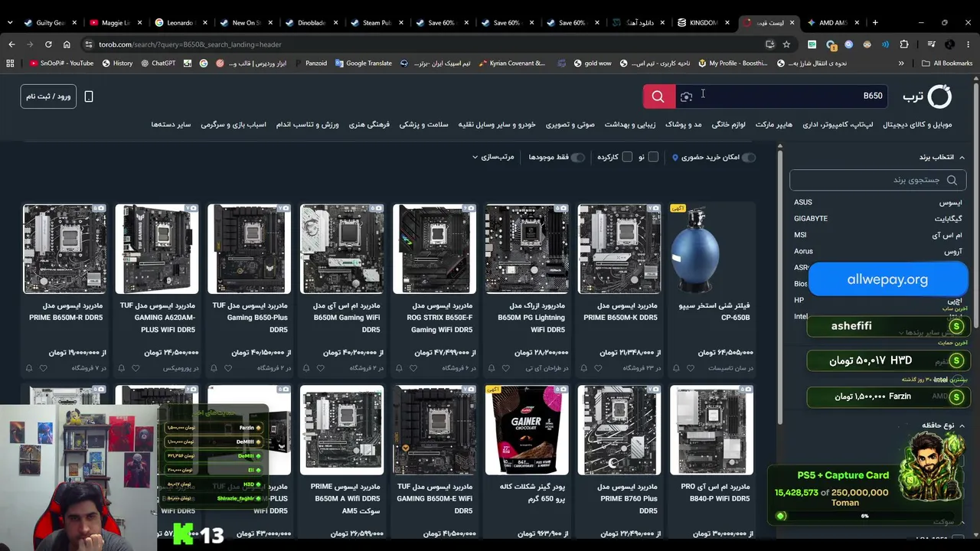Open Chrome tab search dropdown arrow

coord(10,22)
